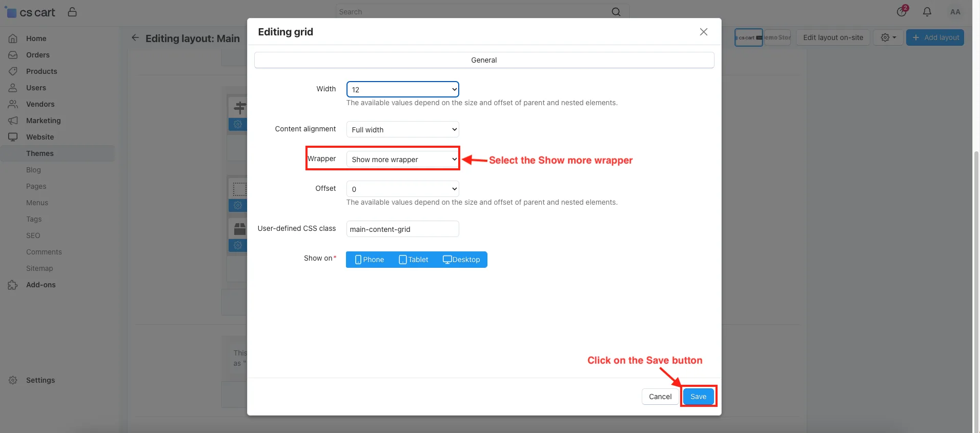Click the Products tag icon

click(13, 71)
